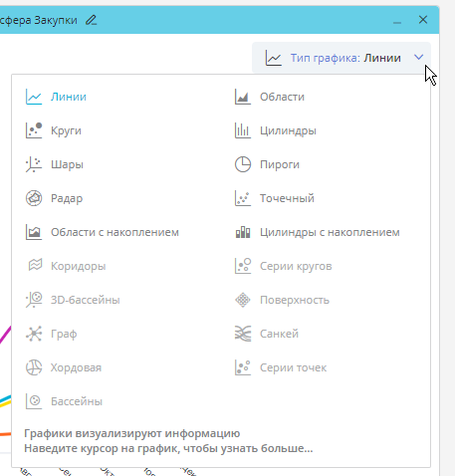Select the Бассейны chart type
This screenshot has height=476, width=455.
click(64, 401)
